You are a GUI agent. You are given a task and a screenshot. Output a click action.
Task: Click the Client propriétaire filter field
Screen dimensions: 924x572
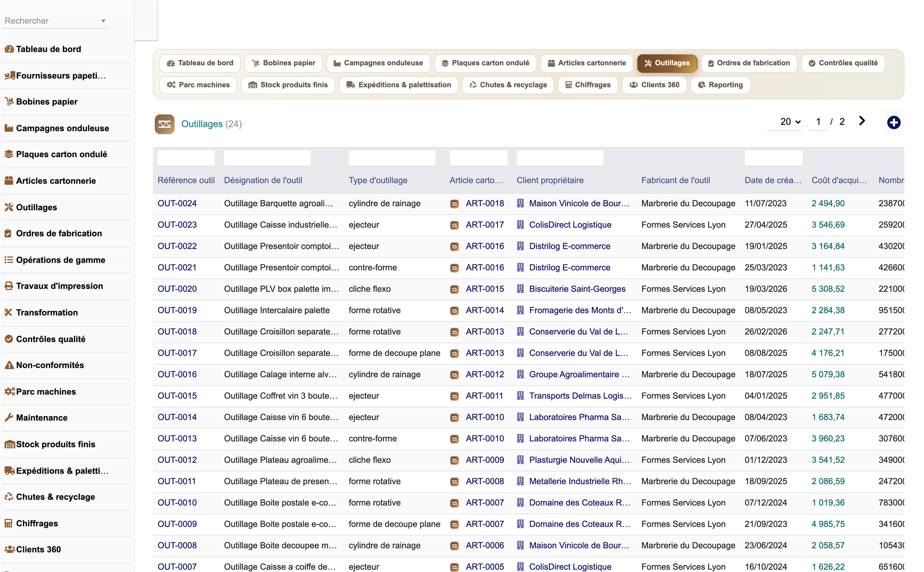coord(560,158)
